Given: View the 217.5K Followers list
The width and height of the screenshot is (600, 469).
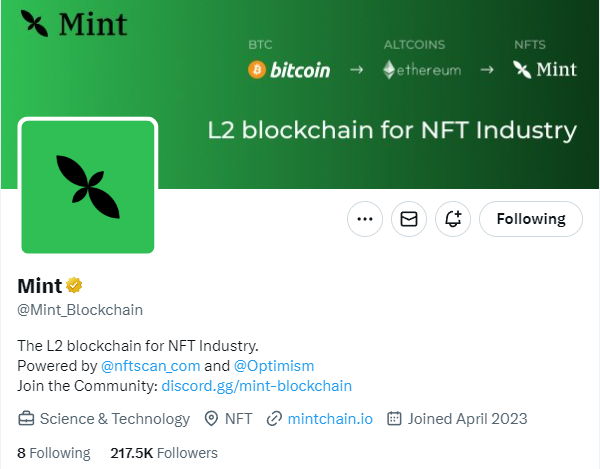Looking at the screenshot, I should coord(164,453).
